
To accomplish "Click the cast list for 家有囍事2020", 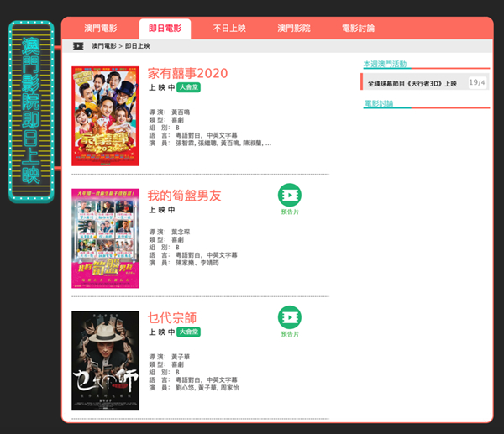I will 223,143.
